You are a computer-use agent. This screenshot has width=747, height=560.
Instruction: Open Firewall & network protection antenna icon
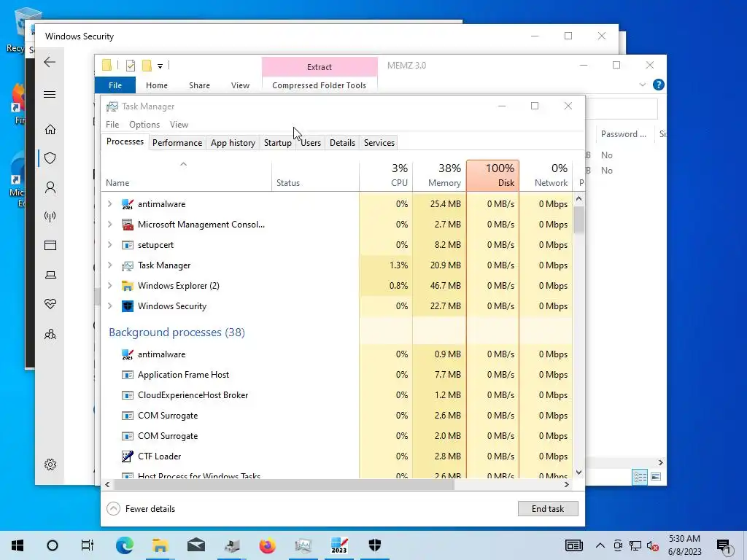click(50, 217)
